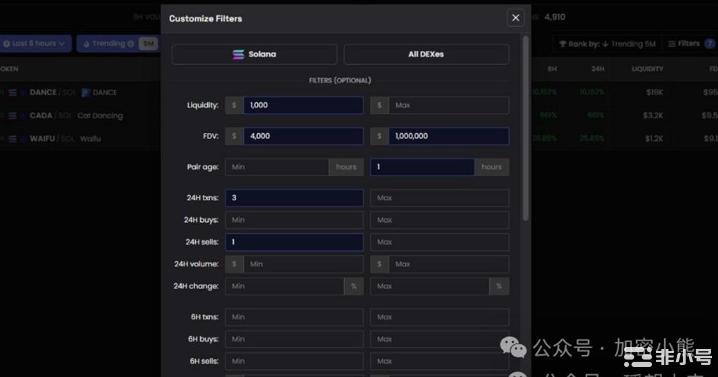Screen dimensions: 718x377
Task: Click the 24H txns minimum field
Action: click(x=294, y=198)
